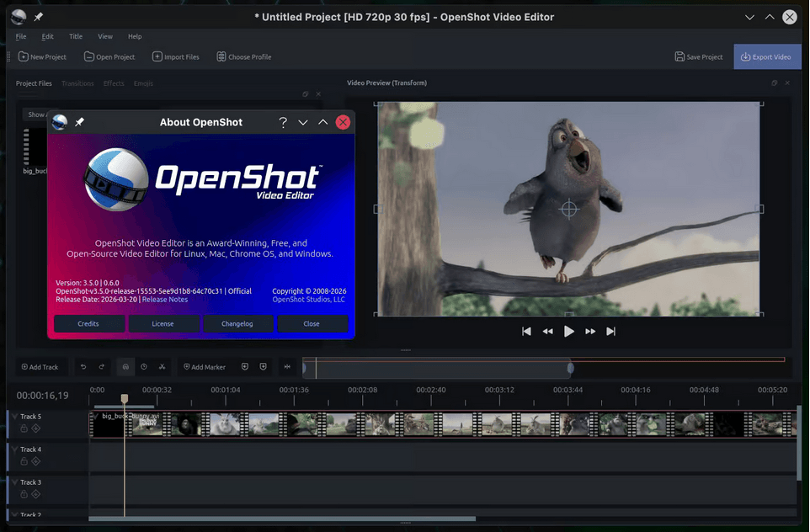810x532 pixels.
Task: Lock Track 5 using its padlock icon
Action: (24, 428)
